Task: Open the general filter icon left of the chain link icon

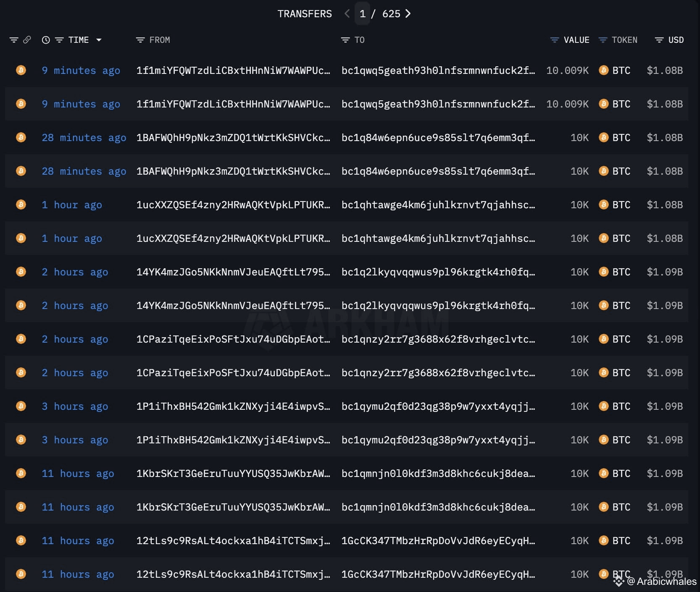Action: 14,40
